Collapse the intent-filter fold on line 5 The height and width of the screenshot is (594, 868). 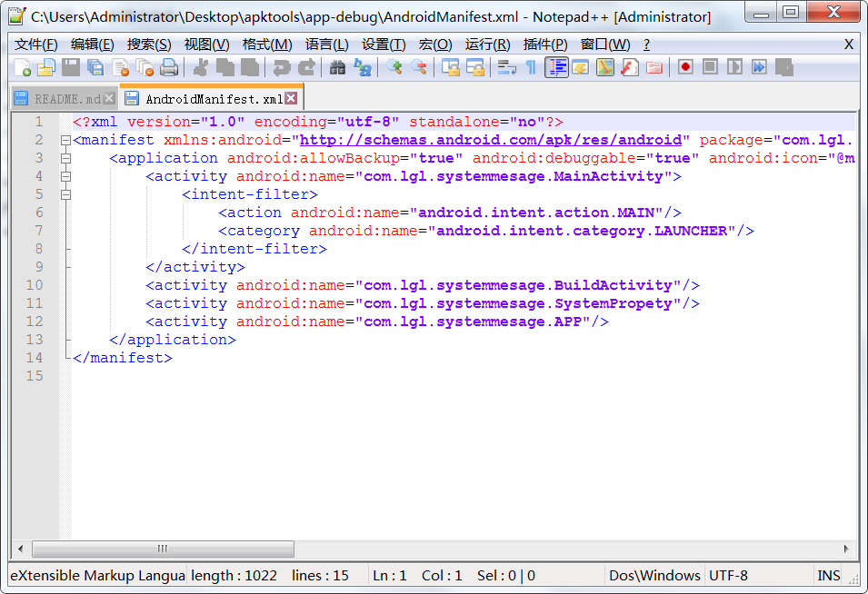pyautogui.click(x=65, y=195)
